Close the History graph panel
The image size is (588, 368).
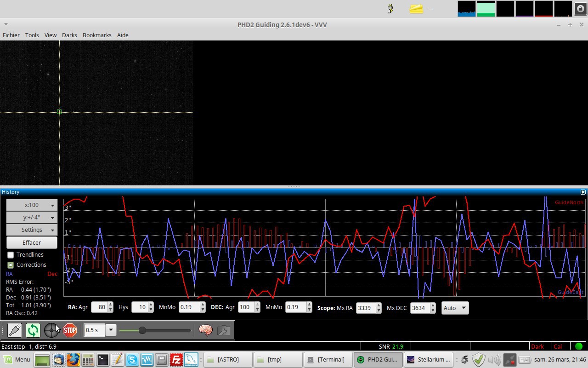[583, 192]
